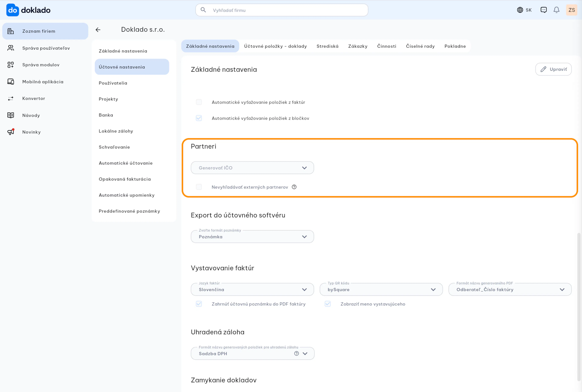Toggle Automatické vyťažovanie položiek z bločkov

click(199, 118)
